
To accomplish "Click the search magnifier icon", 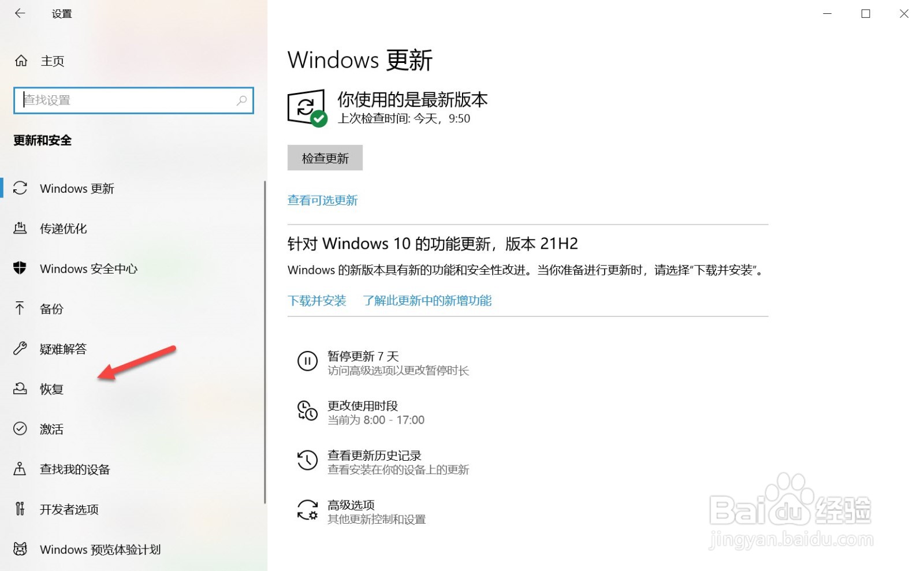I will pos(242,100).
